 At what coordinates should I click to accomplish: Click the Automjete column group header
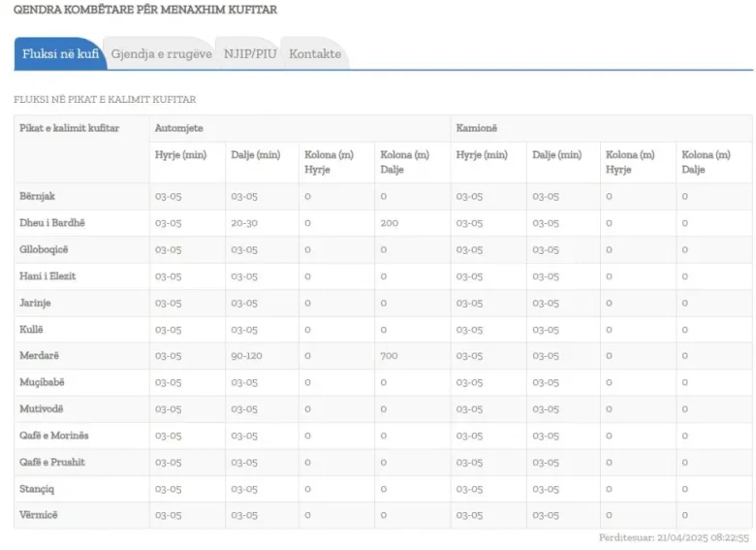[179, 128]
